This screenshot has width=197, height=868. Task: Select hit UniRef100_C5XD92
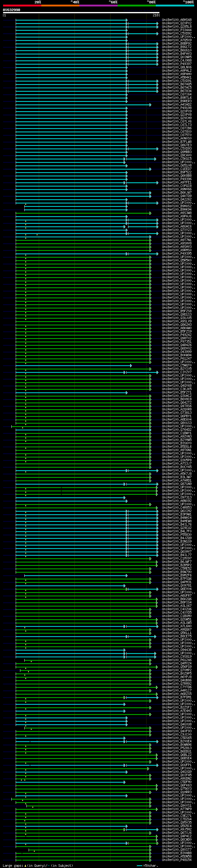tap(177, 33)
